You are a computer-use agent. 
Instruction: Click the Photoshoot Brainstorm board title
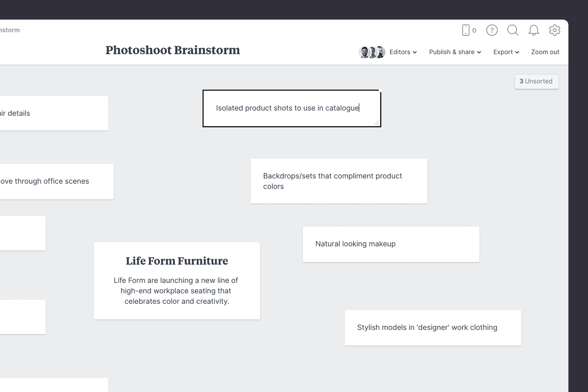tap(172, 50)
